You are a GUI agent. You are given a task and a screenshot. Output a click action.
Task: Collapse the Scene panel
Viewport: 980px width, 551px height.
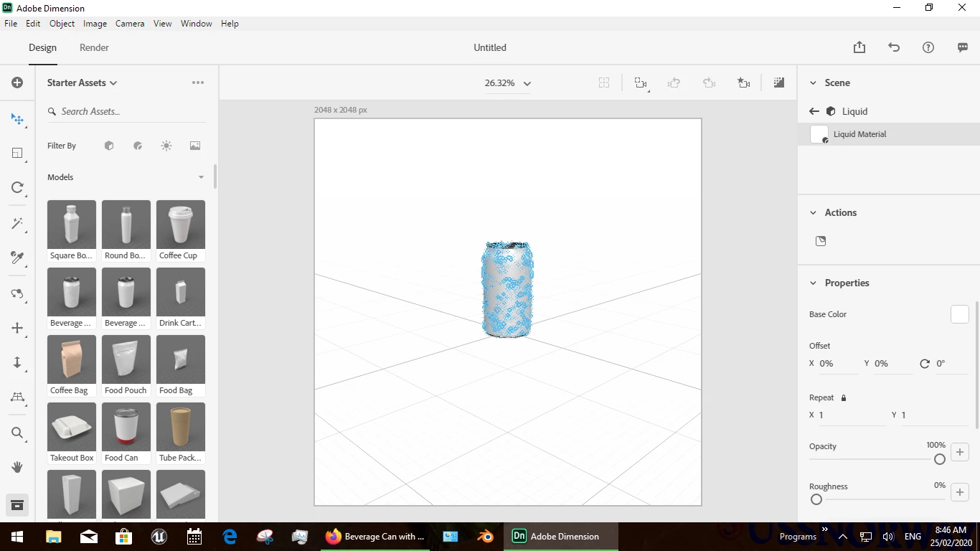813,83
